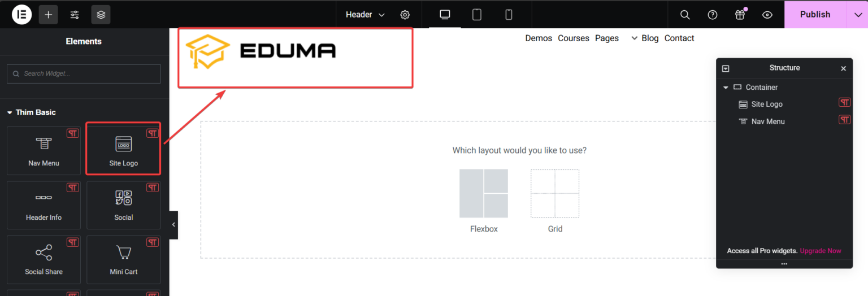
Task: Preview changes with the eye icon
Action: point(767,15)
